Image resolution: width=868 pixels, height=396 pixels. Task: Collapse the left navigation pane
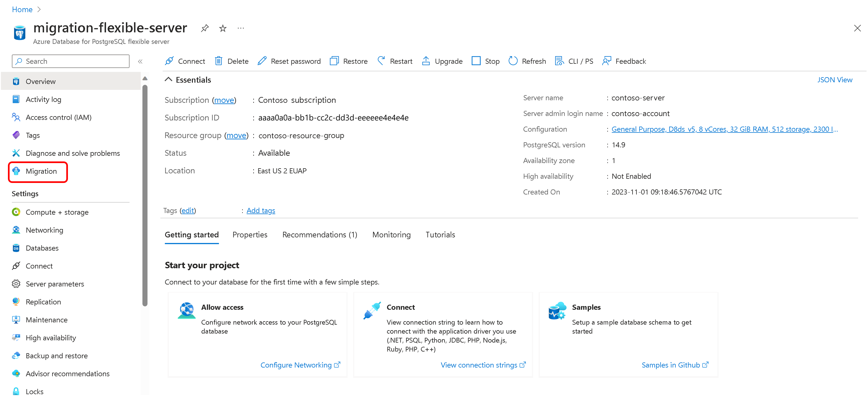click(x=140, y=61)
